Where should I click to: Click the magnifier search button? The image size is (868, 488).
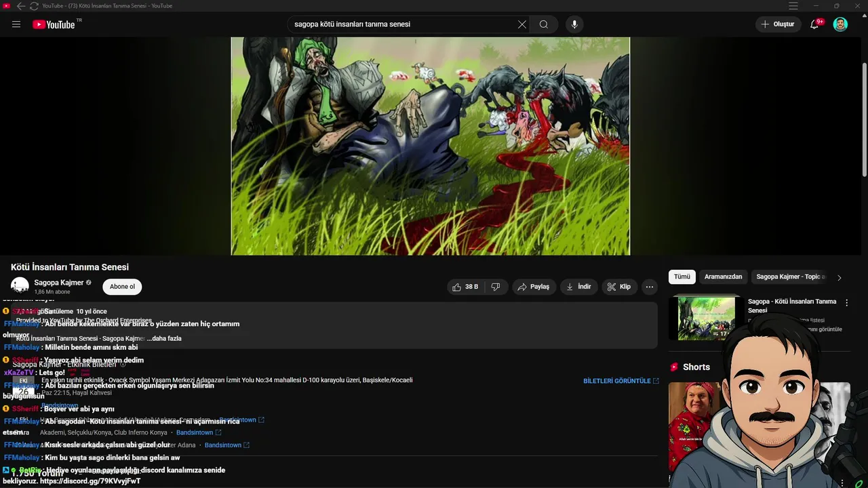pyautogui.click(x=544, y=24)
